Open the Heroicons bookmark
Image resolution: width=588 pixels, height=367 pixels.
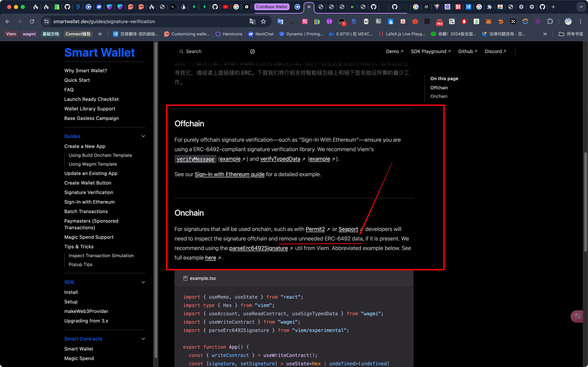229,34
